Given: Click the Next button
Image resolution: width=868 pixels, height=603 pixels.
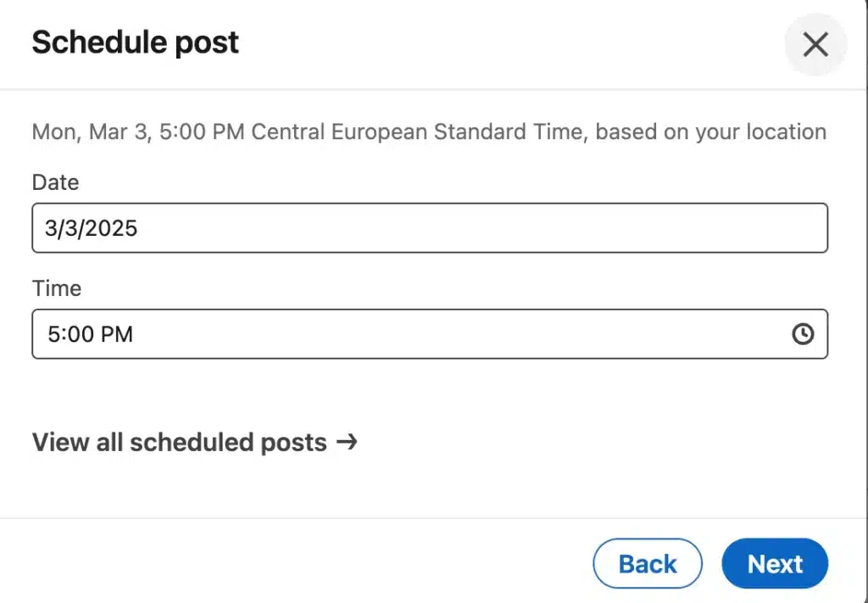Looking at the screenshot, I should (775, 564).
